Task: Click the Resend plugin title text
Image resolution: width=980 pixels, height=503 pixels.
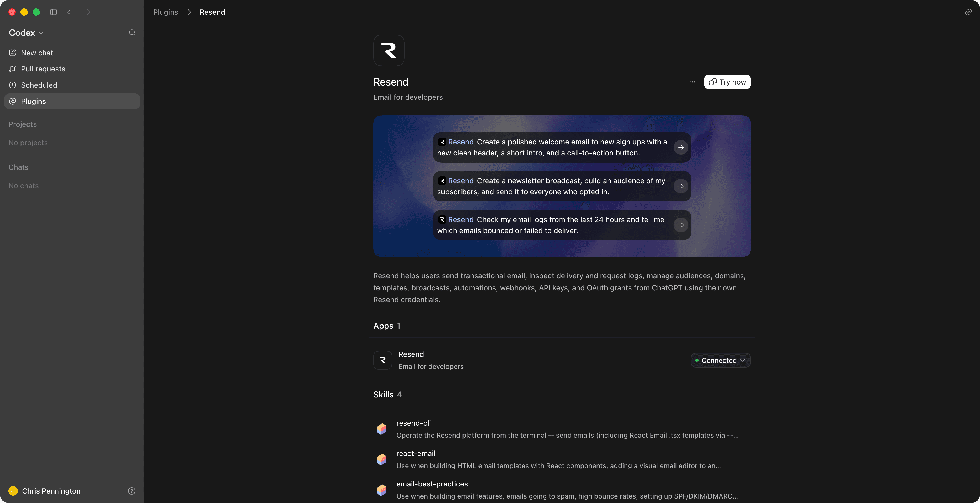Action: [x=391, y=82]
